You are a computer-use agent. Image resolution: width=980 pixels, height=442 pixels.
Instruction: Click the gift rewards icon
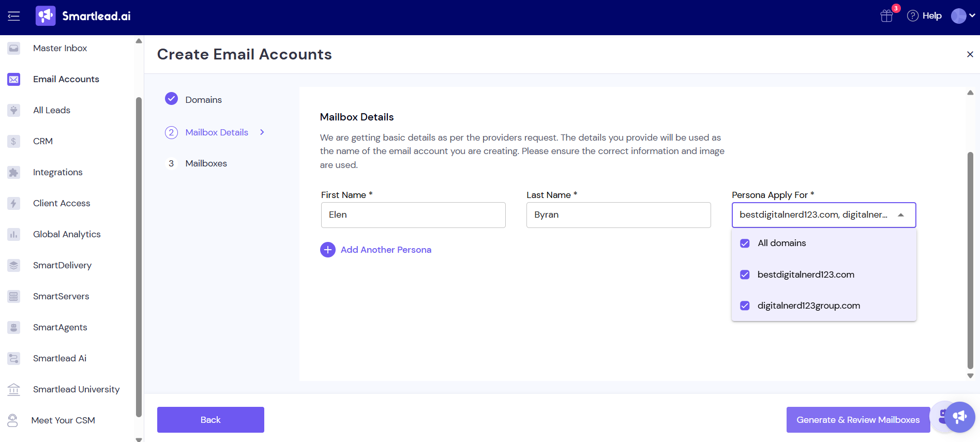pyautogui.click(x=886, y=16)
